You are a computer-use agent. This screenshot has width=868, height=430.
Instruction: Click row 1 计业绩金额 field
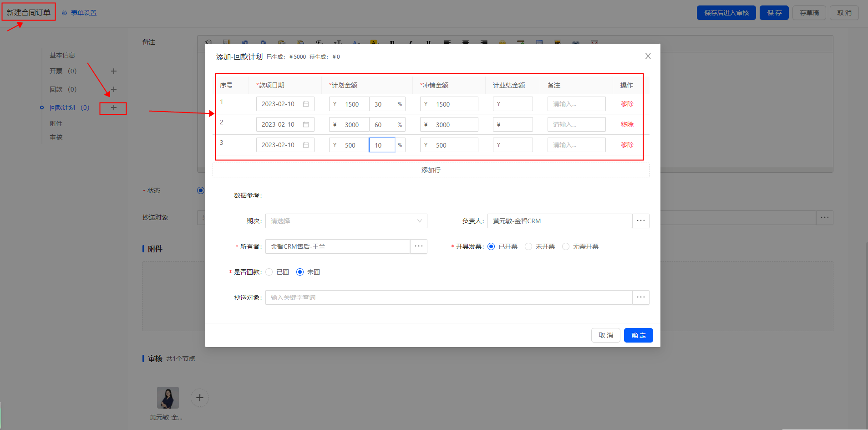(x=513, y=104)
